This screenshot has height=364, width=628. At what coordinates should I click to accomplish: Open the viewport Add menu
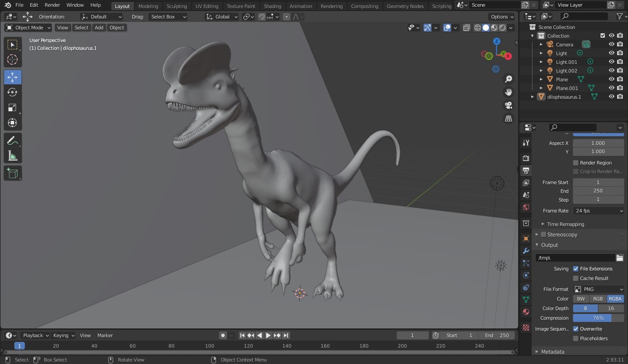[x=99, y=28]
